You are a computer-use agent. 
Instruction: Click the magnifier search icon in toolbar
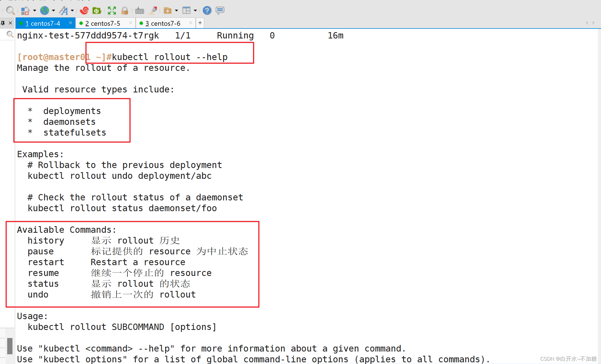[10, 11]
